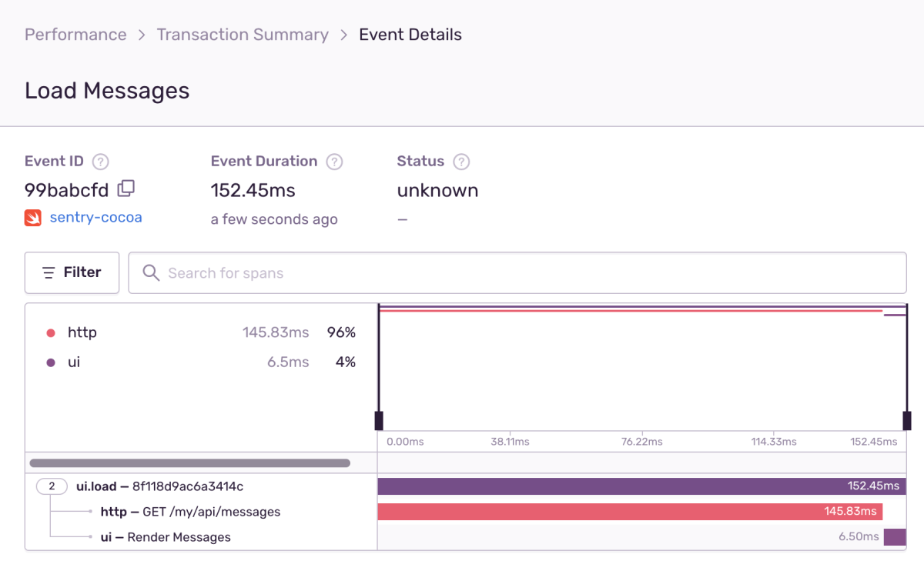Grab the right minimap range handle
924x571 pixels.
tap(907, 421)
